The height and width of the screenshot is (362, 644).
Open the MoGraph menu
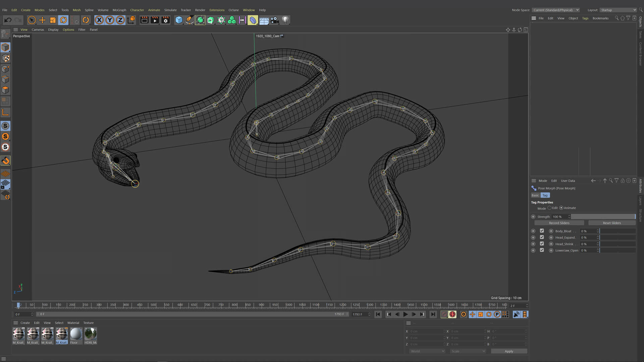click(x=119, y=10)
